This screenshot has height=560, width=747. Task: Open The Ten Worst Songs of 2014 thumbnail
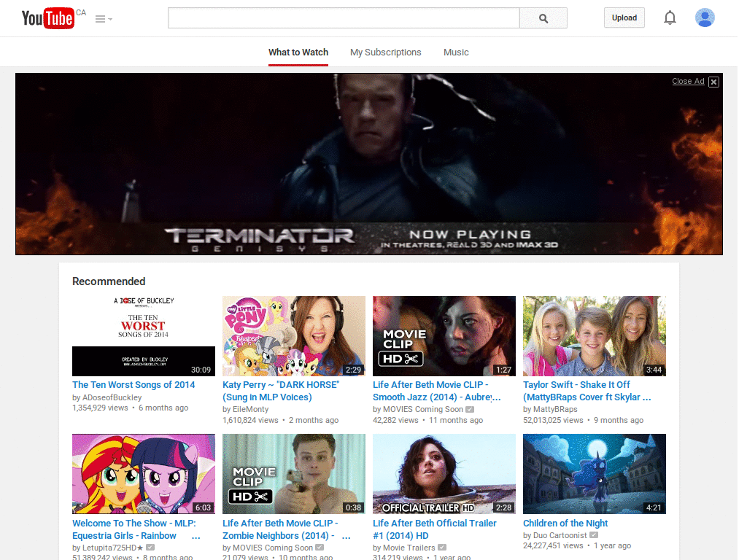(x=144, y=336)
